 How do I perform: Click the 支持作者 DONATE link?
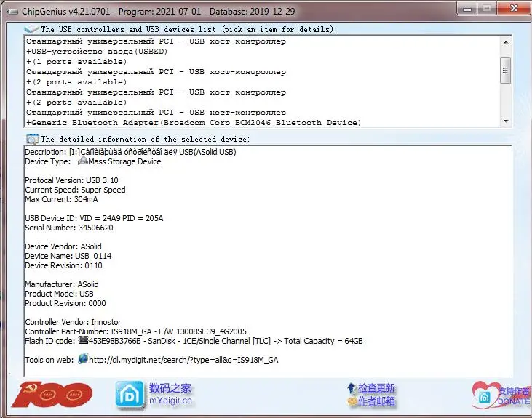(513, 396)
